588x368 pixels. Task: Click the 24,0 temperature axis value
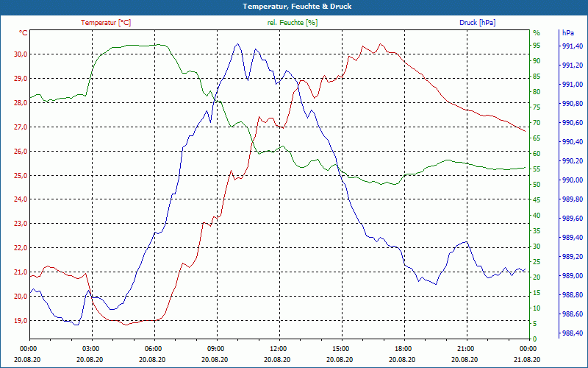click(x=21, y=199)
